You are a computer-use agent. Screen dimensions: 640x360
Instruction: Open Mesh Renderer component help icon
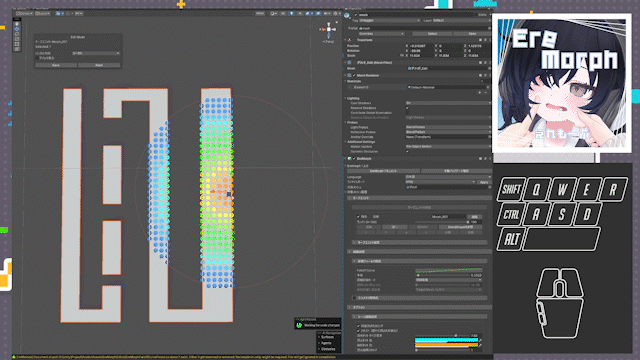[480, 76]
